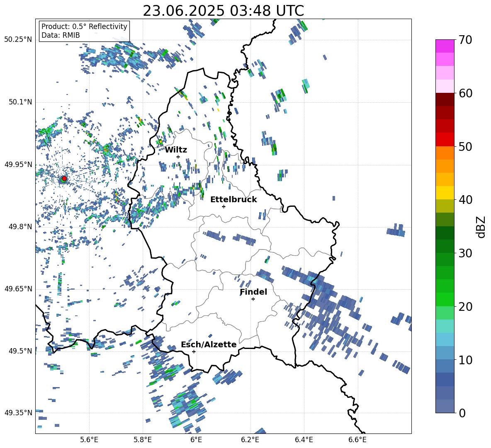Viewport: 491px width, 448px height.
Task: Click the 49.95°N latitude label
Action: coord(18,164)
